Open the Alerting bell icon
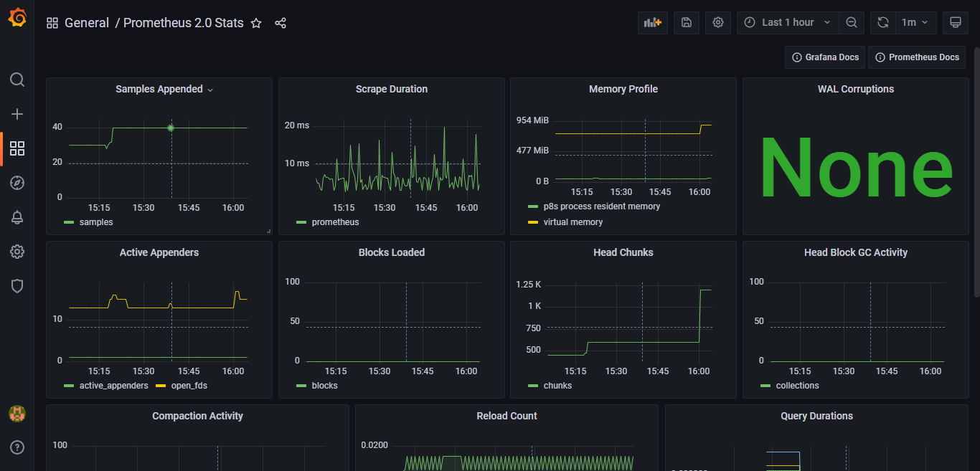 (17, 217)
